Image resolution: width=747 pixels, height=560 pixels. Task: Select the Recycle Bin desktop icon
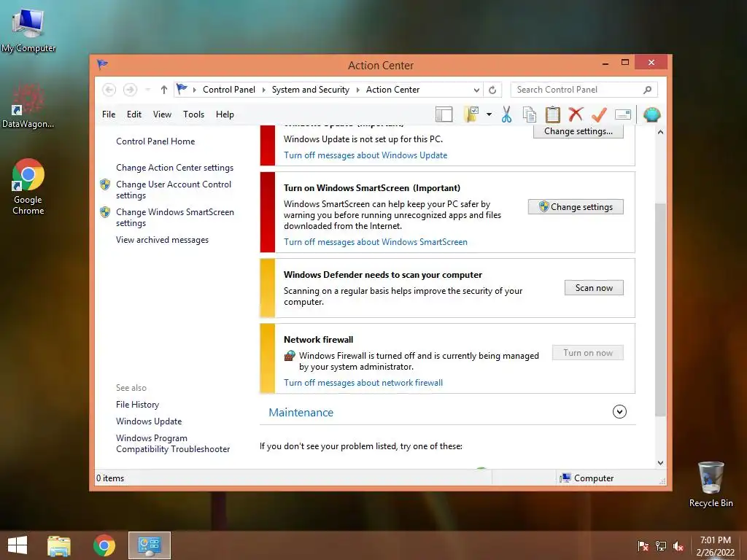pos(711,484)
